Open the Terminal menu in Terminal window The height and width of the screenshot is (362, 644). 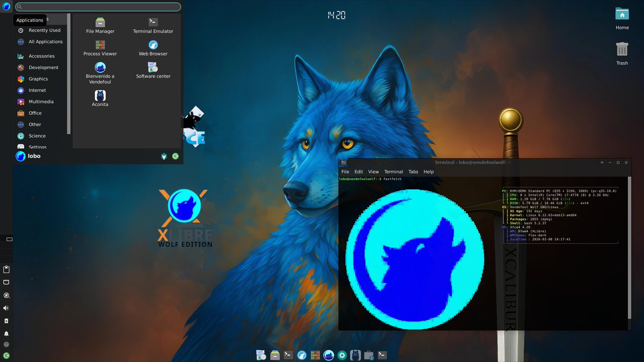(393, 172)
